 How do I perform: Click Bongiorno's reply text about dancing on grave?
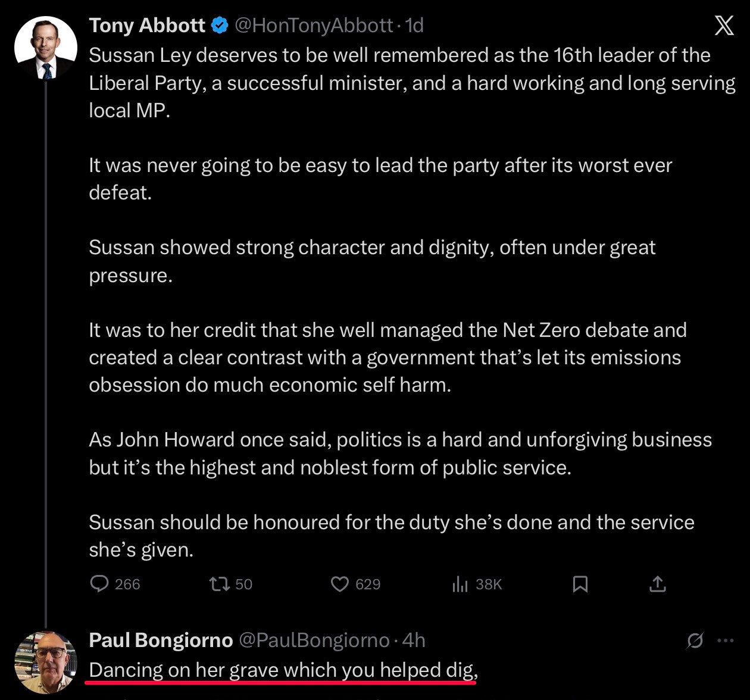click(283, 670)
